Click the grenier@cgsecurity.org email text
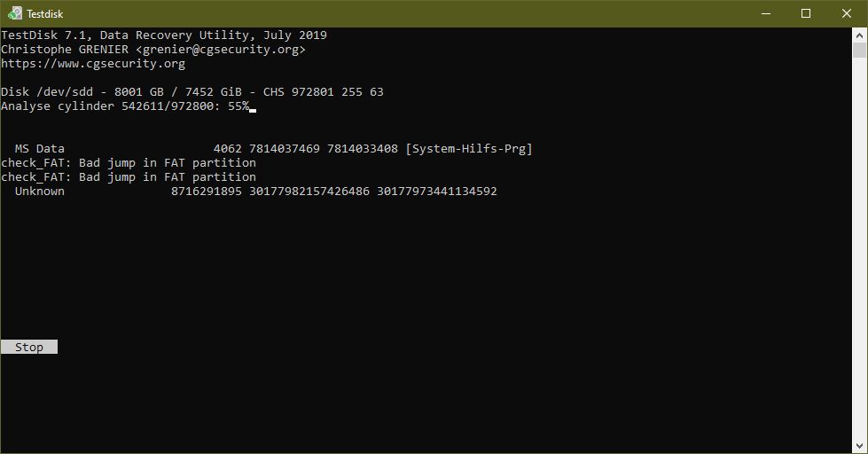 [220, 50]
